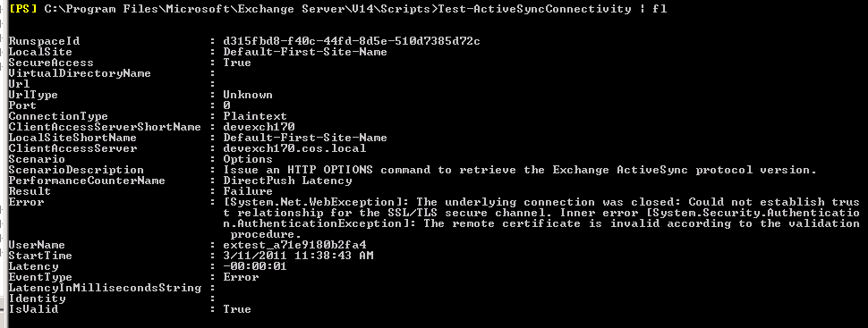Click the EventType value Error
This screenshot has height=328, width=868.
[x=241, y=277]
